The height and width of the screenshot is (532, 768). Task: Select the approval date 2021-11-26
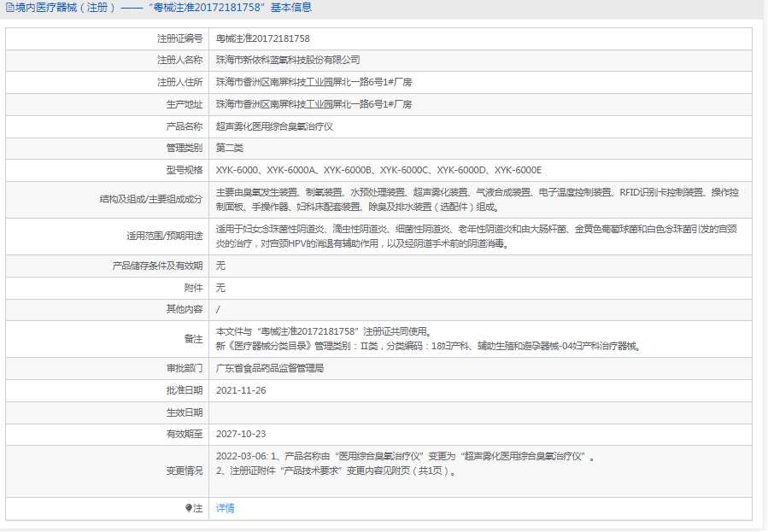pos(241,390)
